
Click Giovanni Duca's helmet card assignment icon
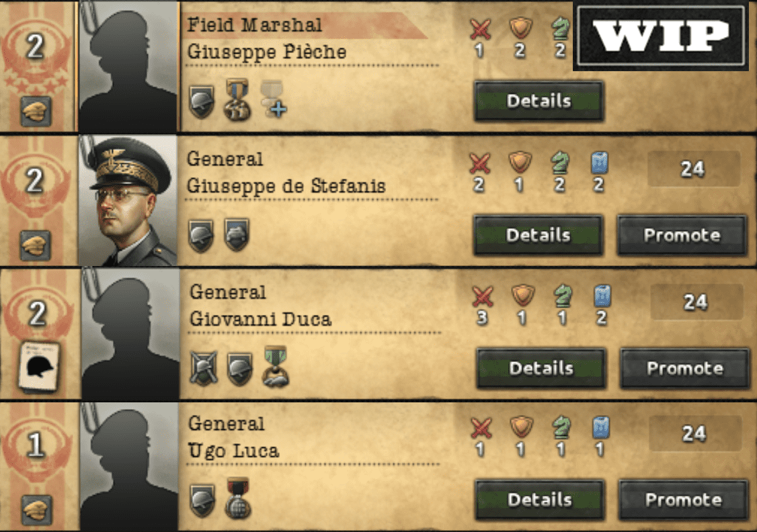(x=38, y=367)
